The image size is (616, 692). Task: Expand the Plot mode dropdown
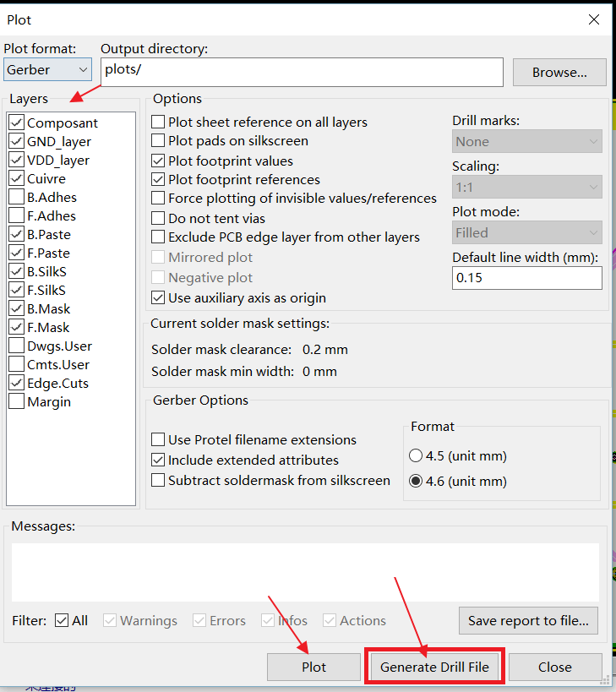(526, 232)
